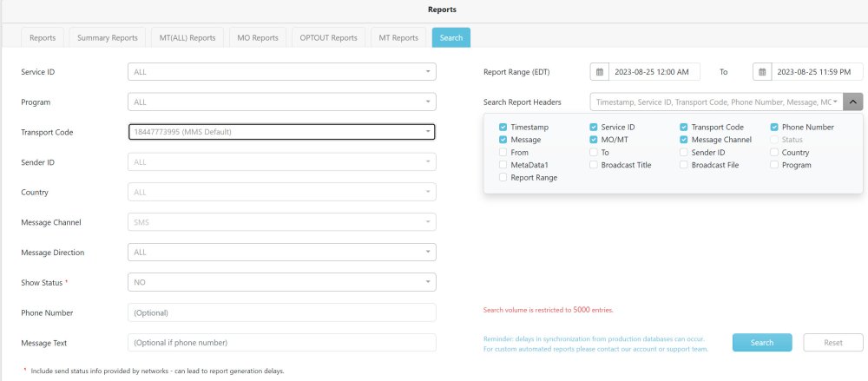This screenshot has height=381, width=868.
Task: Open the Message Direction dropdown
Action: point(281,253)
